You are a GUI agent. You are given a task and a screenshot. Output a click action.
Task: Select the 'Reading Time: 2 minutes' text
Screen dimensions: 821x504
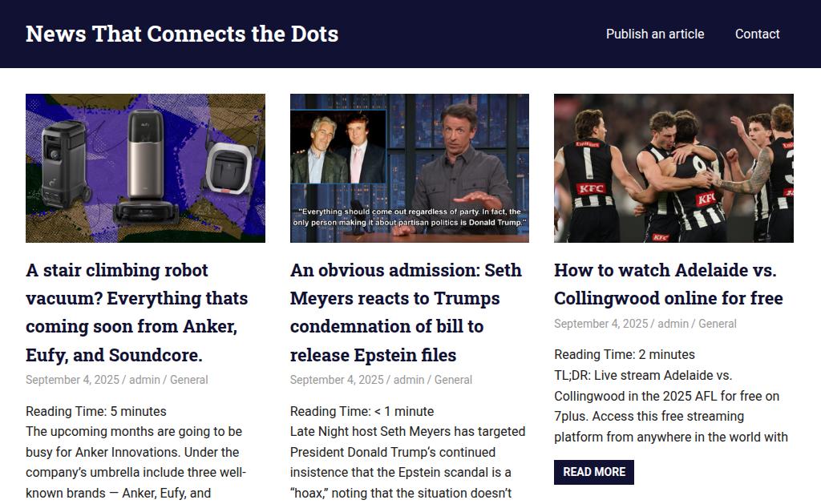tap(624, 355)
